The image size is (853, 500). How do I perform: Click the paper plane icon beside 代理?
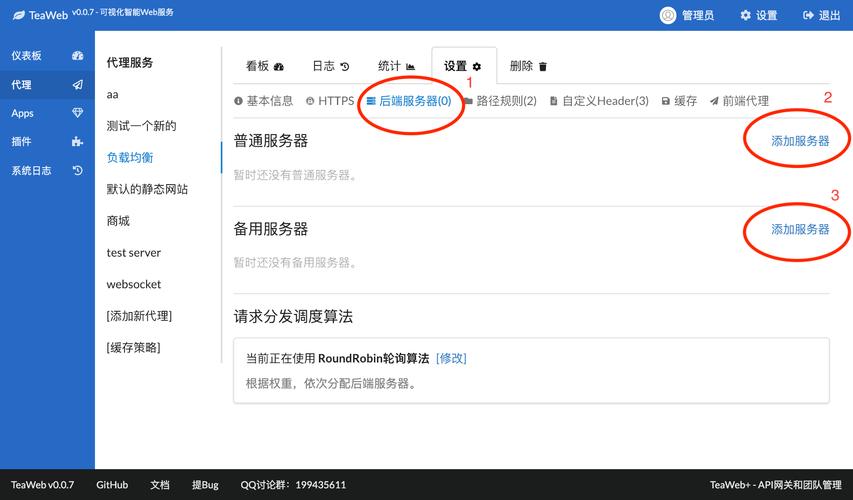[77, 84]
